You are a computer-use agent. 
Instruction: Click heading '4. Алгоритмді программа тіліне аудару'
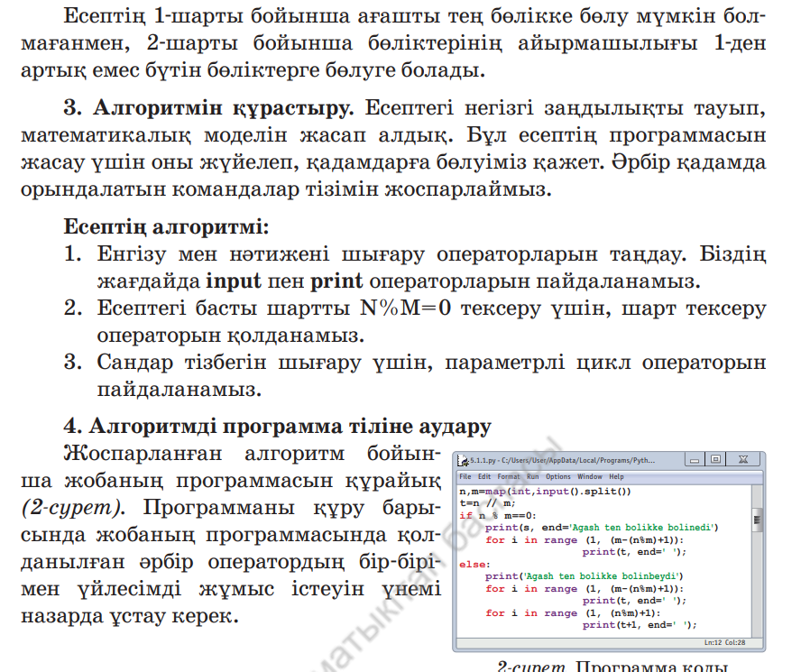(278, 426)
